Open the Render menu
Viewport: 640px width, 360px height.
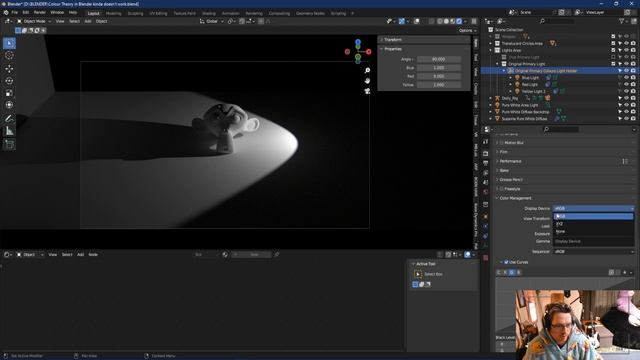(x=40, y=13)
